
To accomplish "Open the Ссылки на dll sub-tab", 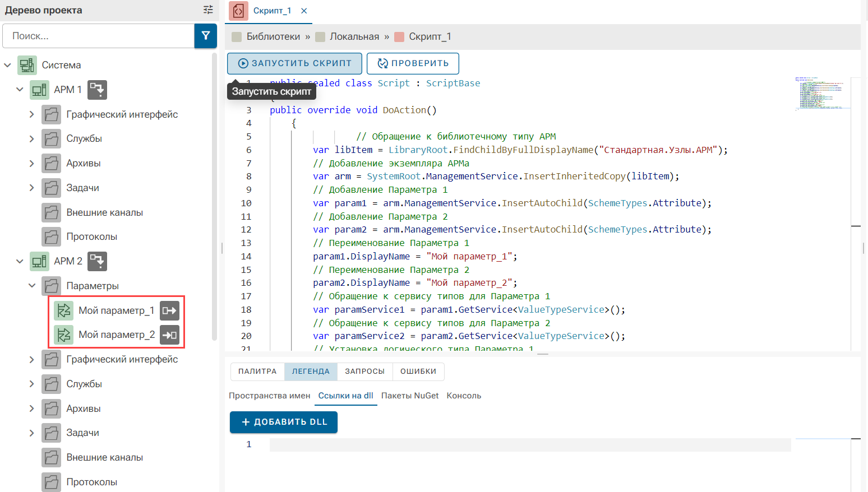I will click(x=346, y=396).
